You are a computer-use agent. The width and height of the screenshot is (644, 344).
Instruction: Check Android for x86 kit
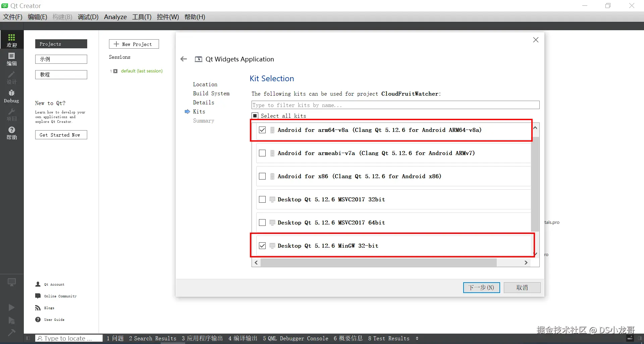coord(262,176)
